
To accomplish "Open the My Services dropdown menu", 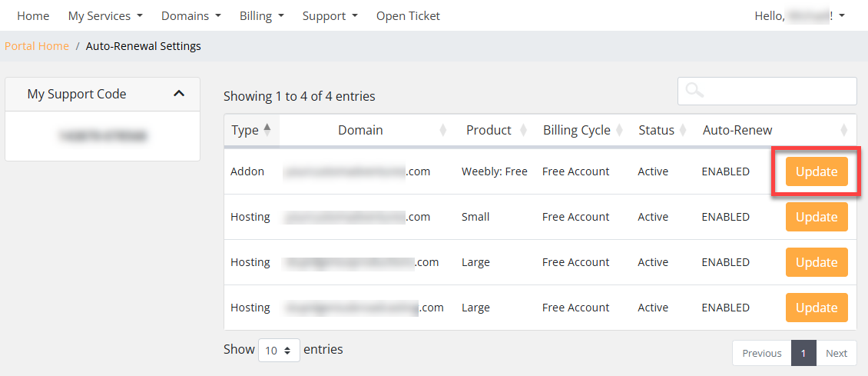I will click(x=105, y=16).
